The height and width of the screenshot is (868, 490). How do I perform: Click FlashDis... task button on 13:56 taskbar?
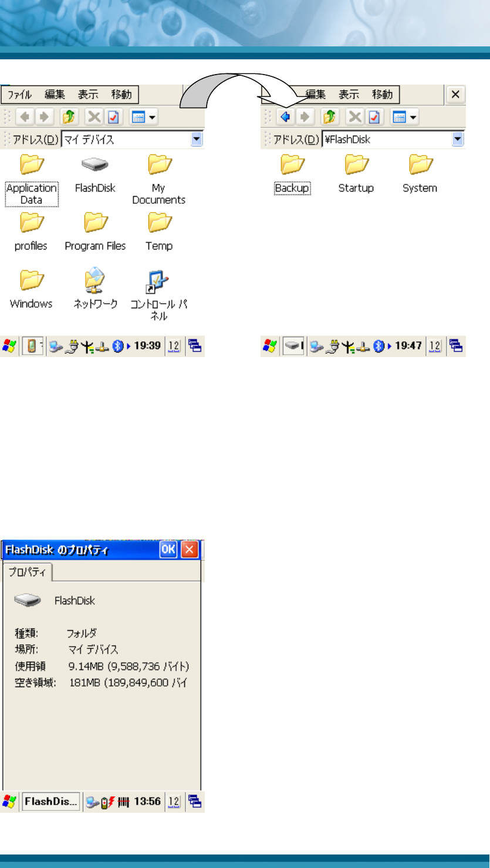[51, 801]
